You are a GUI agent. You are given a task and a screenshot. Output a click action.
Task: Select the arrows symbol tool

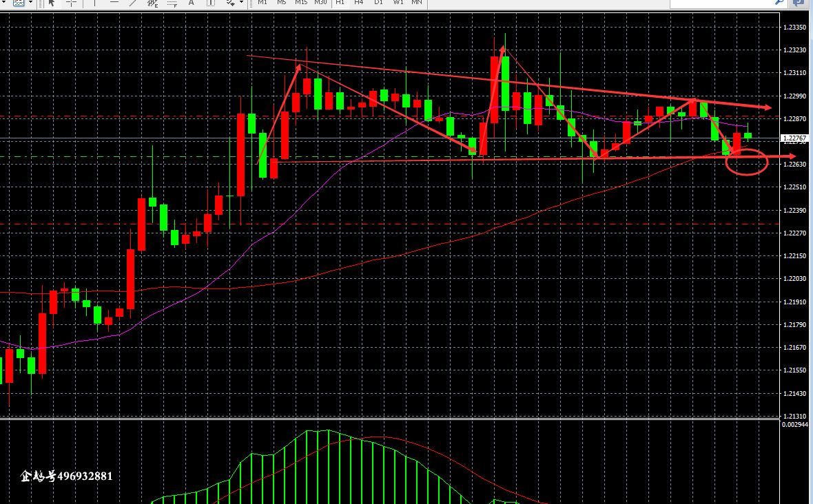point(231,3)
